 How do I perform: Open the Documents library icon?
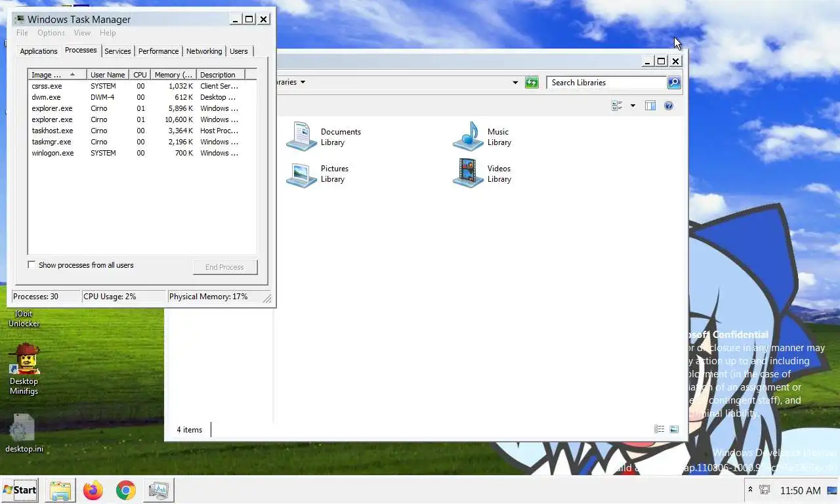tap(302, 136)
